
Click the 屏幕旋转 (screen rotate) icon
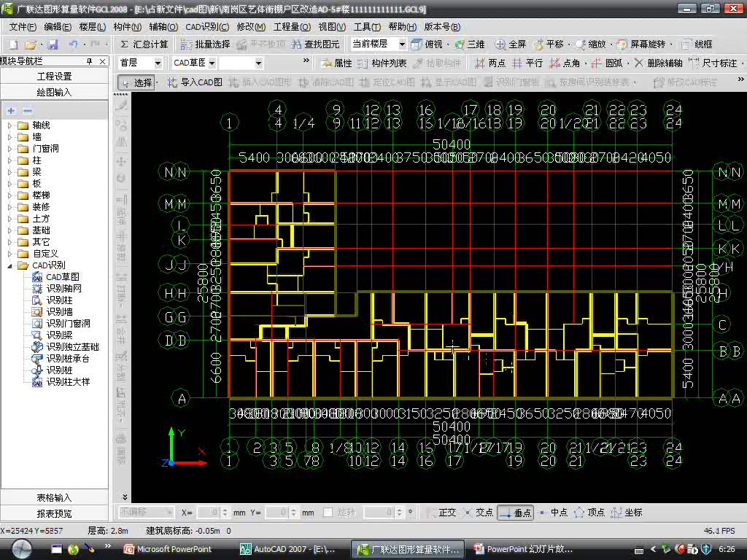click(x=622, y=44)
